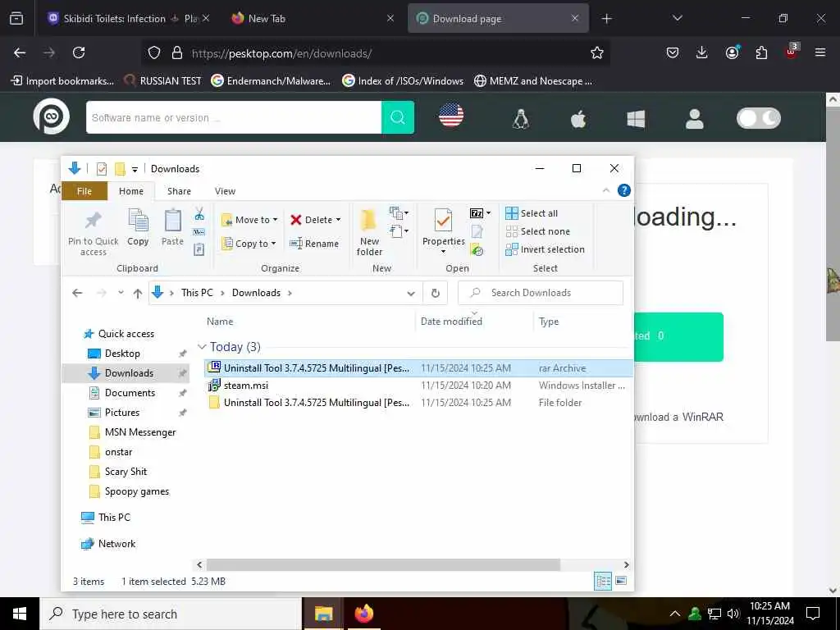Viewport: 840px width, 630px height.
Task: Open Spoopy games in sidebar
Action: (x=137, y=491)
